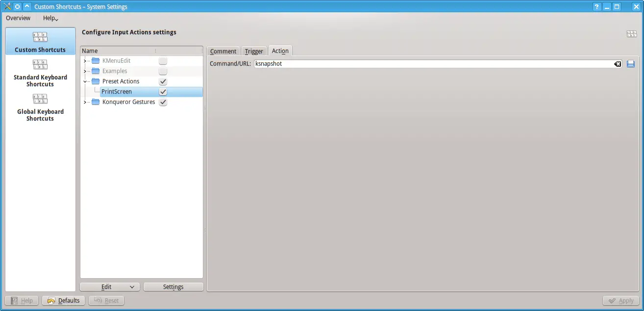Disable the Konqueror Gestures checkbox

point(163,102)
